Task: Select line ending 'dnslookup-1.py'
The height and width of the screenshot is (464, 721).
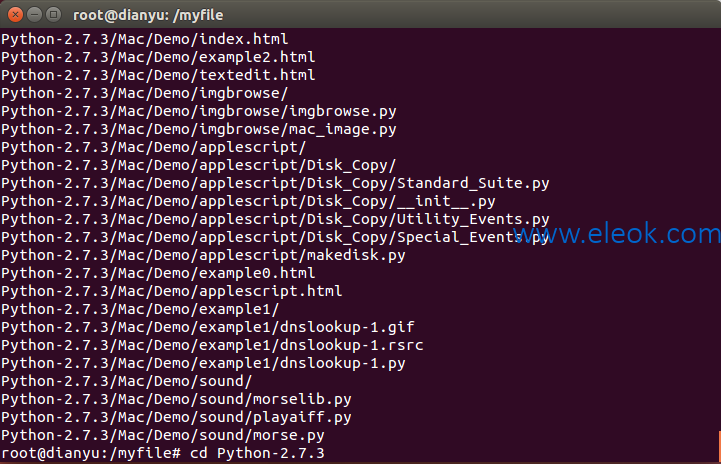Action: tap(203, 363)
